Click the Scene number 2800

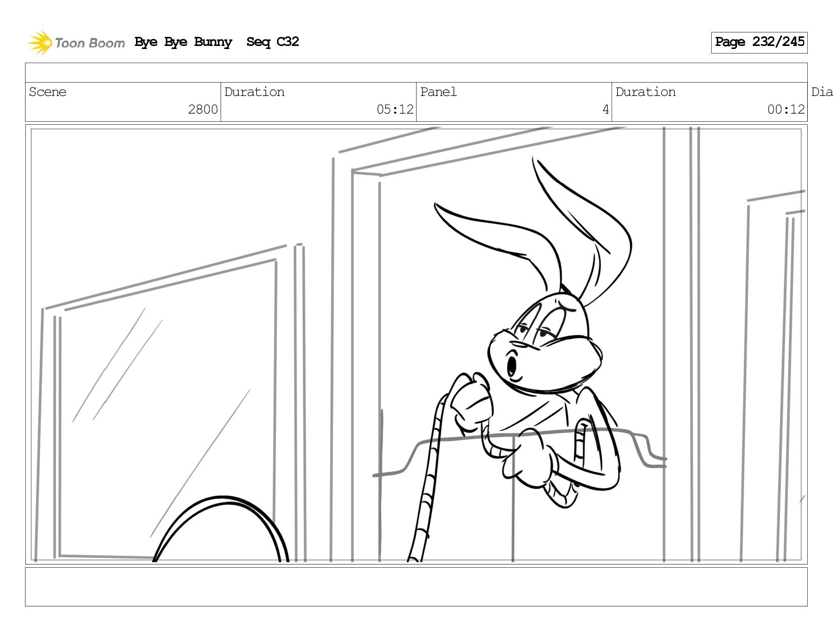(203, 110)
